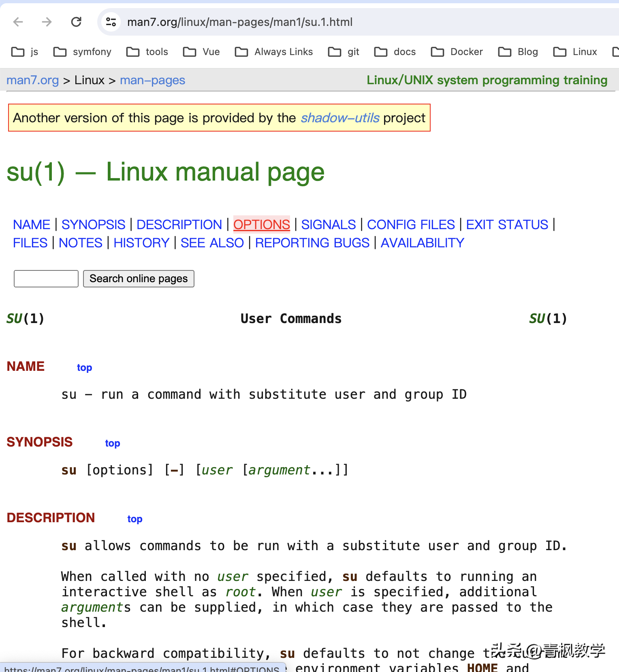Open the git bookmarks folder
Screen dimensions: 619x672
[344, 52]
